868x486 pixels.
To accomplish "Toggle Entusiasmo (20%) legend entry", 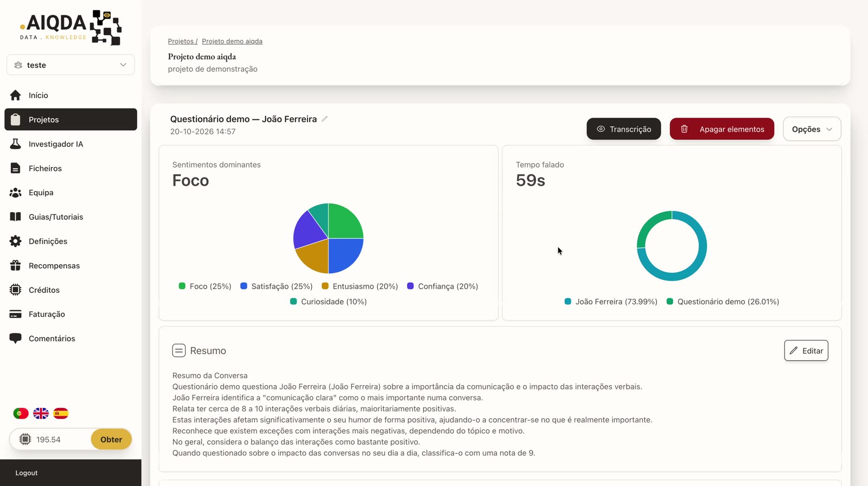I will point(360,286).
